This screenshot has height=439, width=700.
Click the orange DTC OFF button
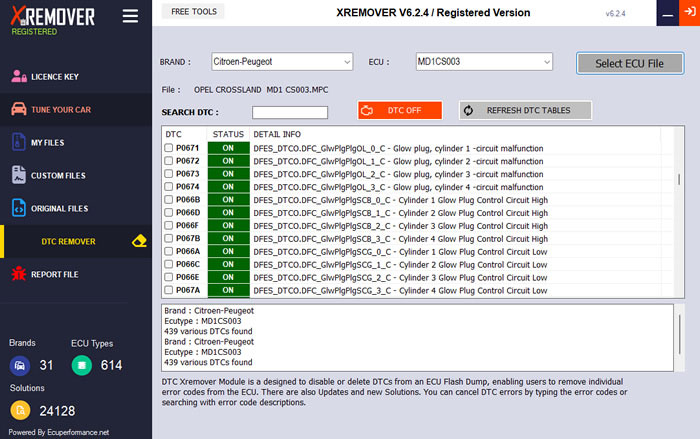click(x=400, y=110)
